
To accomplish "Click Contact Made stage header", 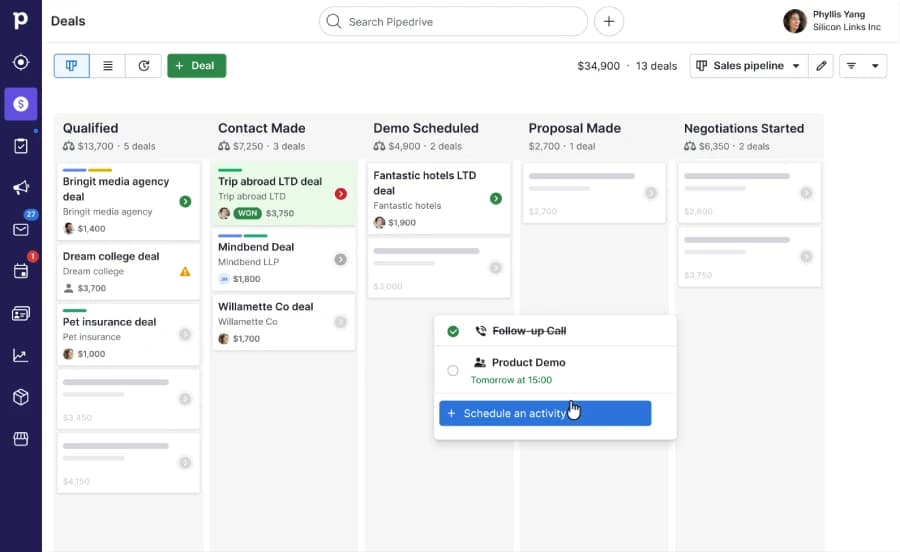I will (x=262, y=128).
